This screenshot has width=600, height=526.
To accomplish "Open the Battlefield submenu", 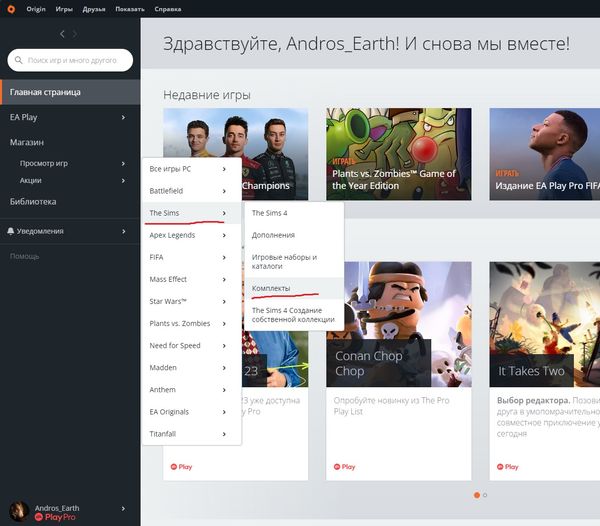I will (x=192, y=191).
